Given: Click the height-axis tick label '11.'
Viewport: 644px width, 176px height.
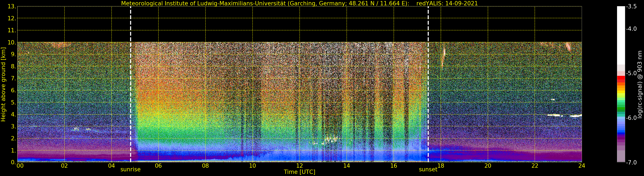Looking at the screenshot, I should point(12,31).
